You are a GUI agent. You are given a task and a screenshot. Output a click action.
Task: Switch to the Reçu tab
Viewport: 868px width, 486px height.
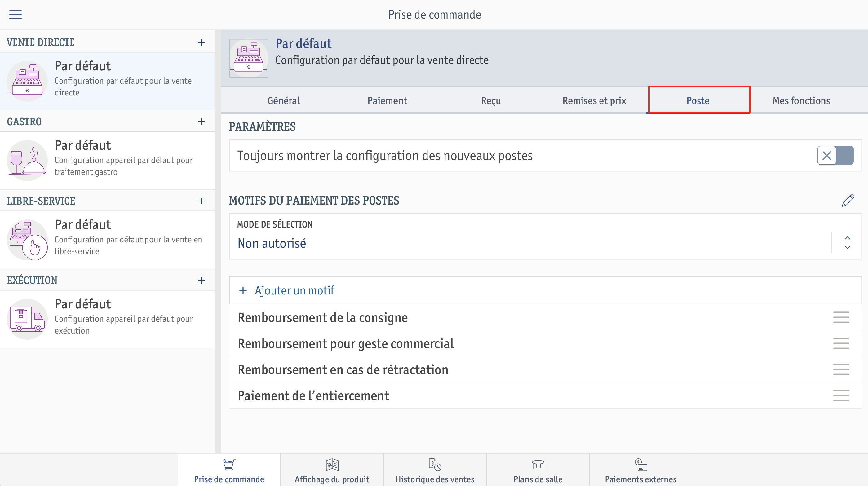click(x=491, y=100)
